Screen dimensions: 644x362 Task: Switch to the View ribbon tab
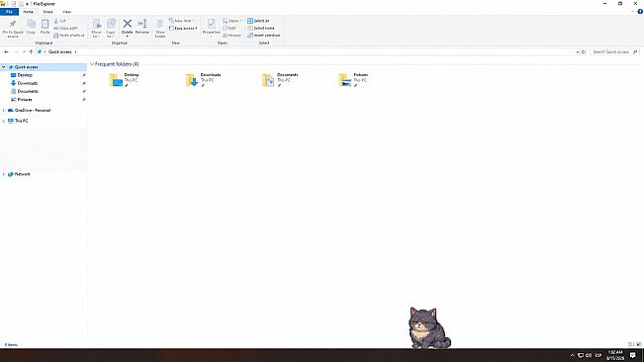[x=66, y=12]
